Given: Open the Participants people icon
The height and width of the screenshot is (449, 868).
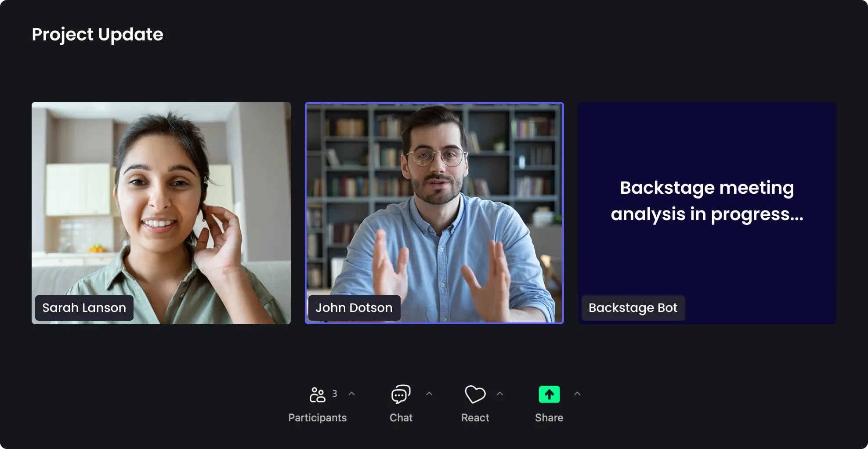Looking at the screenshot, I should point(317,395).
